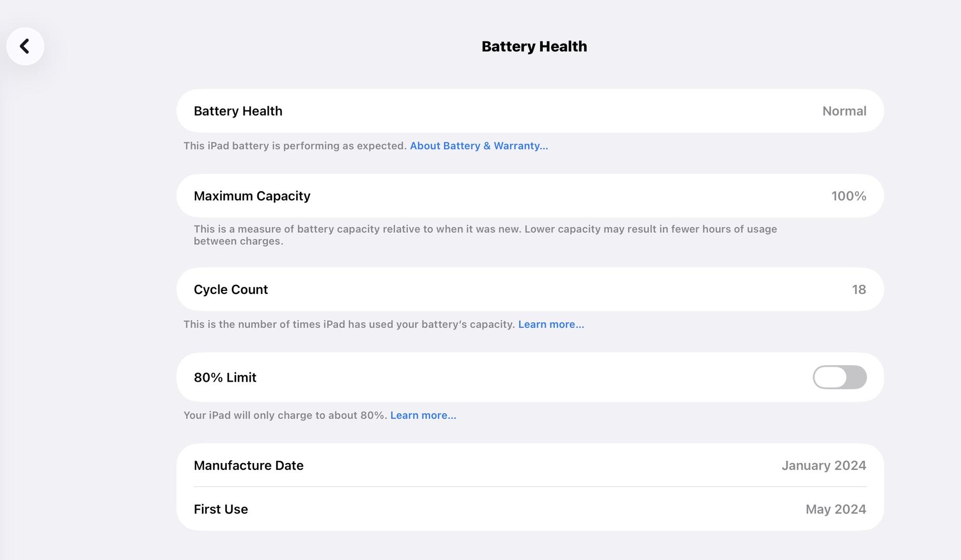Open Learn more link under Cycle Count
The width and height of the screenshot is (961, 560).
point(551,324)
